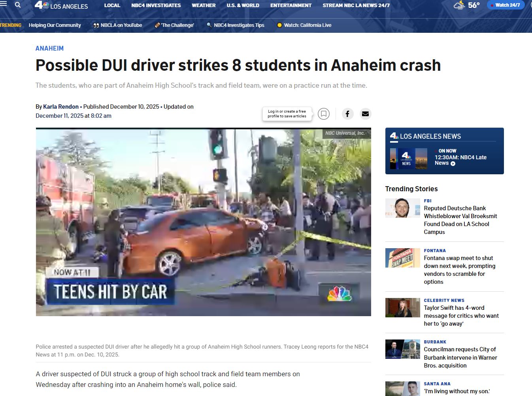The image size is (532, 396).
Task: Click the Taylor Swift story thumbnail
Action: tap(403, 308)
